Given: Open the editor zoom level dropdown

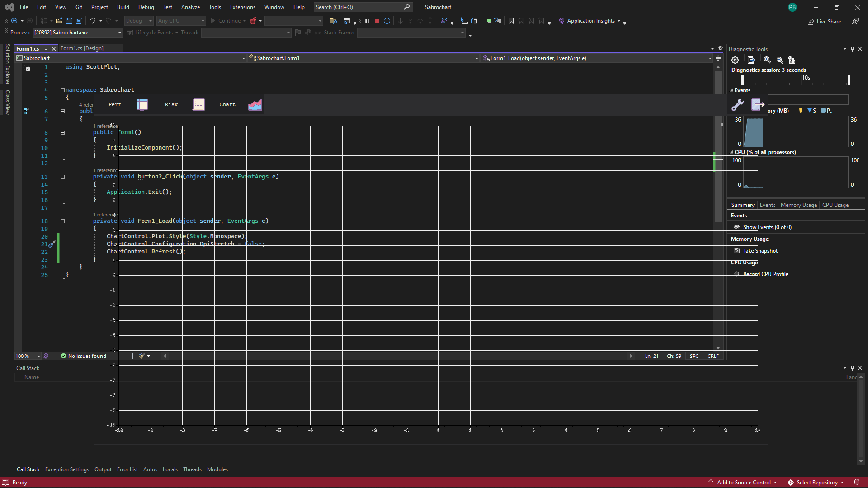Looking at the screenshot, I should (x=38, y=356).
